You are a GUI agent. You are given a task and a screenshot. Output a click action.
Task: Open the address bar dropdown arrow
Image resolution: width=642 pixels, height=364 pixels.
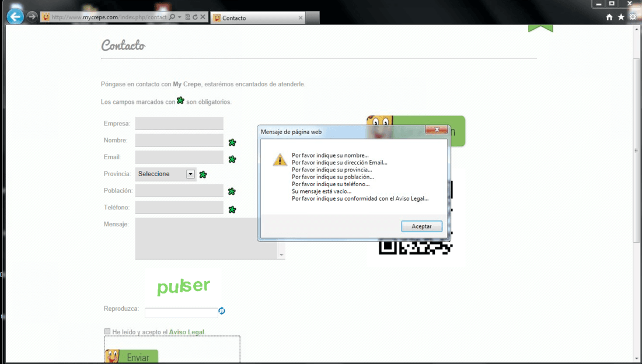pos(179,17)
